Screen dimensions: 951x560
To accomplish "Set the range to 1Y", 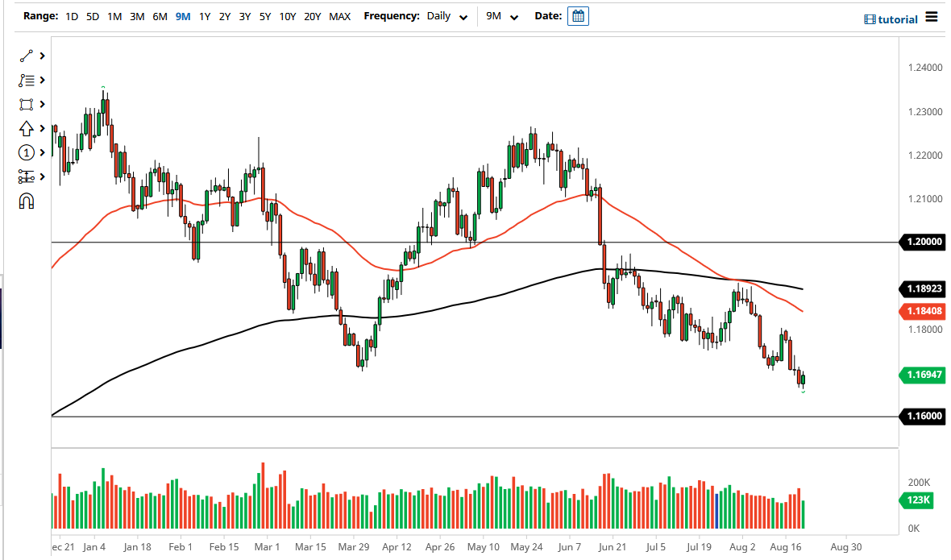I will point(205,16).
